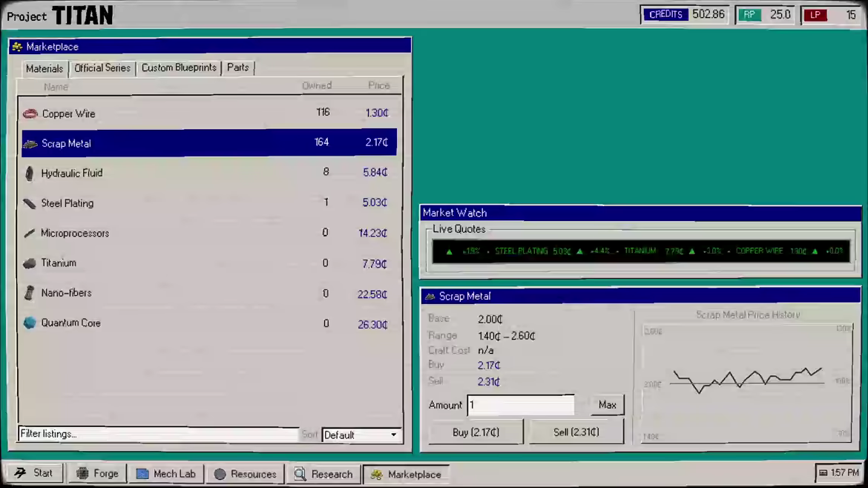Click the Scrap Metal price history chart
The image size is (868, 488).
click(x=747, y=383)
